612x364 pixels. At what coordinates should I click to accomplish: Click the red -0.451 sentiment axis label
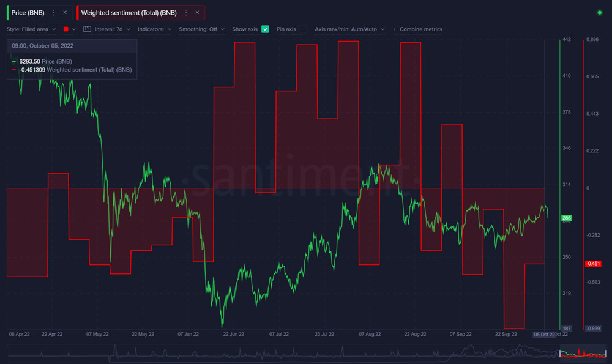coord(592,264)
